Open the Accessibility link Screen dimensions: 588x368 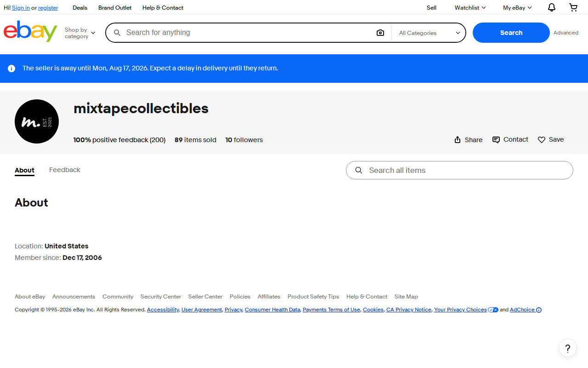point(163,310)
